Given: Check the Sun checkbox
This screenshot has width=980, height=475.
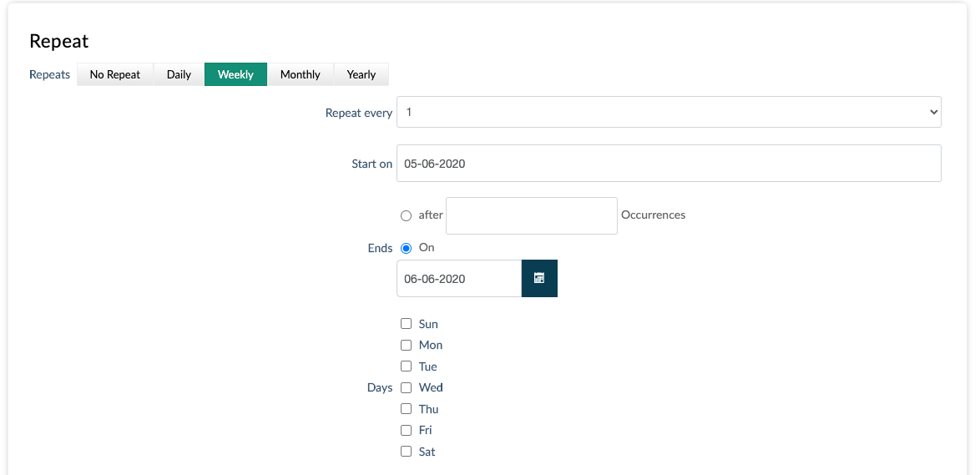Looking at the screenshot, I should point(407,324).
